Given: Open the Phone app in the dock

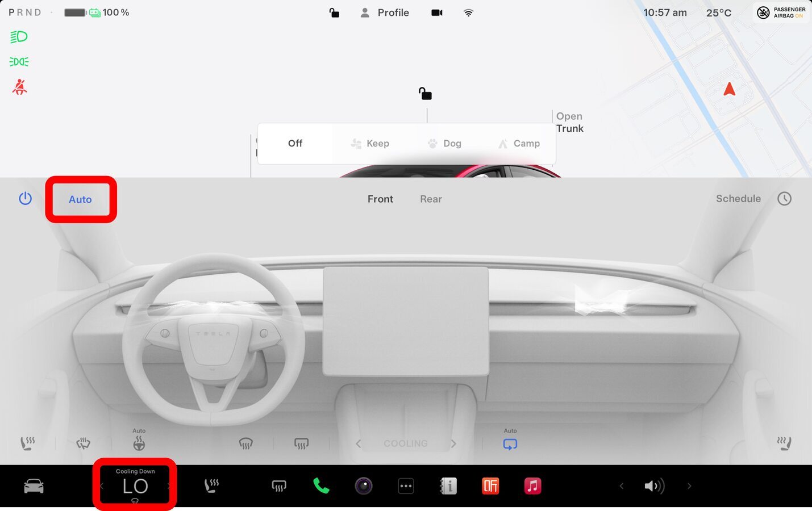Looking at the screenshot, I should [x=321, y=486].
